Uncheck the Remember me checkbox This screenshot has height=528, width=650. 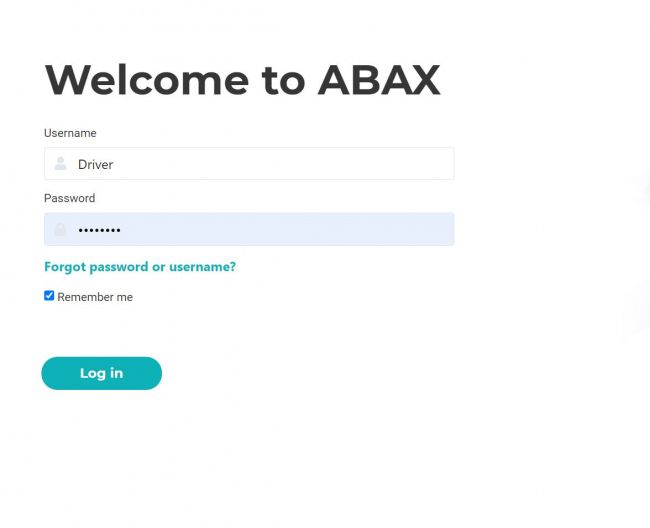click(49, 295)
